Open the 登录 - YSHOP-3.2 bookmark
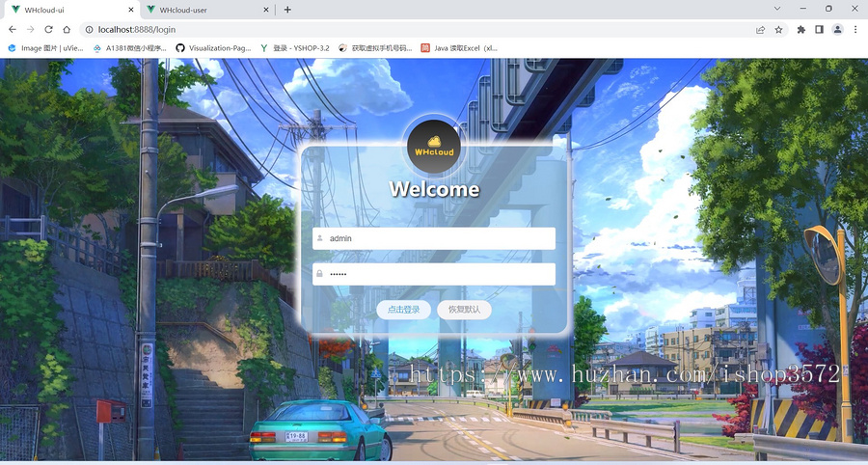 295,48
